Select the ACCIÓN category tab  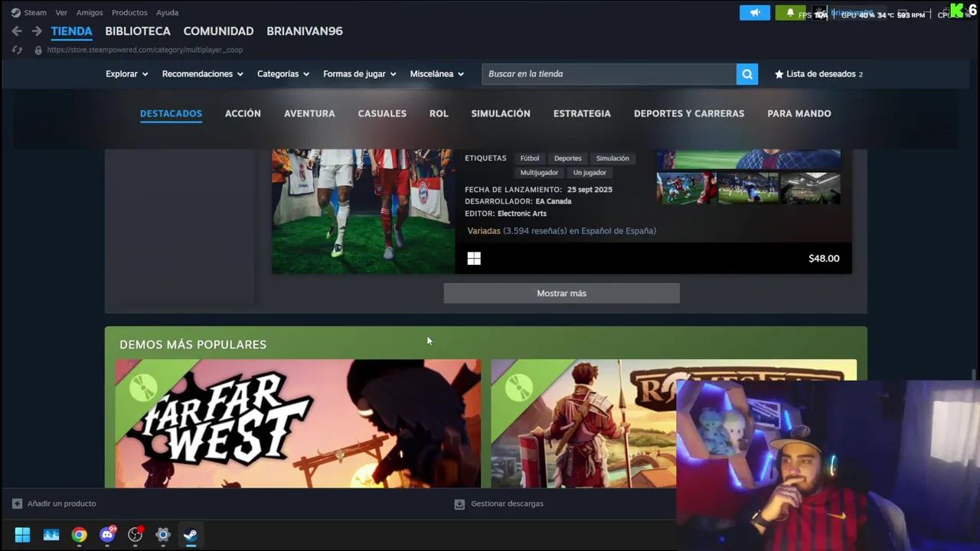click(x=243, y=113)
